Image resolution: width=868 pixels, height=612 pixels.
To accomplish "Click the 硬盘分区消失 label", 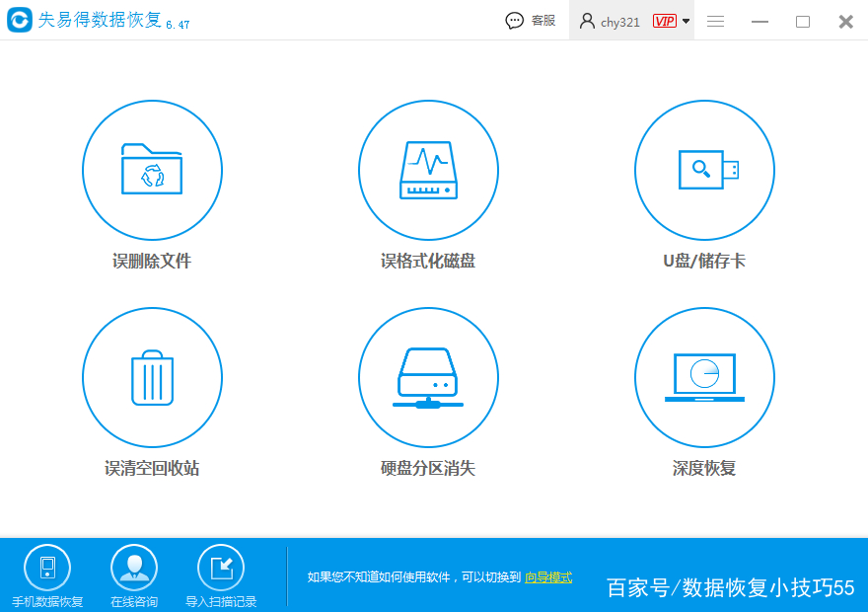I will click(428, 468).
